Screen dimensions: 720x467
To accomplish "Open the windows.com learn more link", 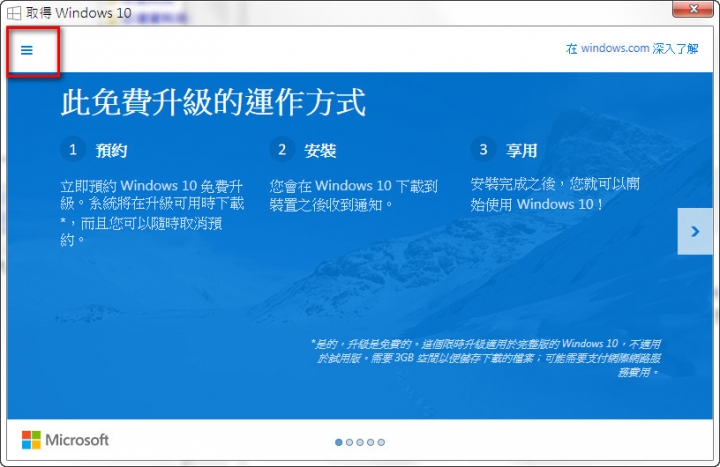I will (x=632, y=48).
